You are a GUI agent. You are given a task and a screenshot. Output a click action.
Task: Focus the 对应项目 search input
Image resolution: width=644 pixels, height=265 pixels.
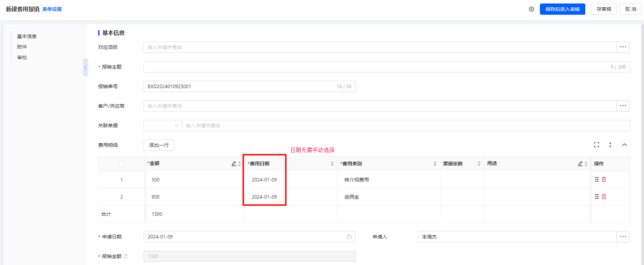pyautogui.click(x=380, y=47)
